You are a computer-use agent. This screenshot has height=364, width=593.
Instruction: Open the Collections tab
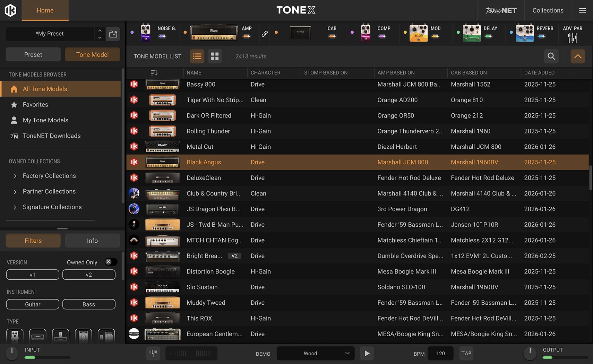point(548,10)
